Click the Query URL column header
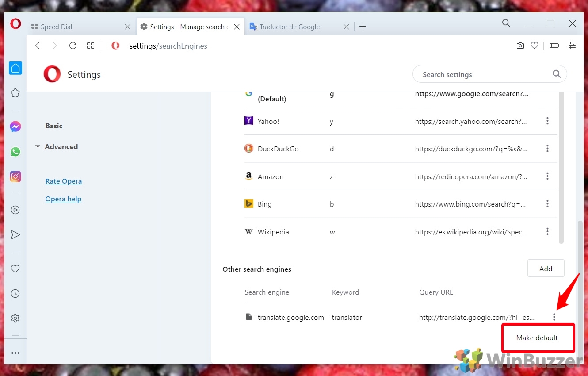The width and height of the screenshot is (588, 376). (436, 292)
